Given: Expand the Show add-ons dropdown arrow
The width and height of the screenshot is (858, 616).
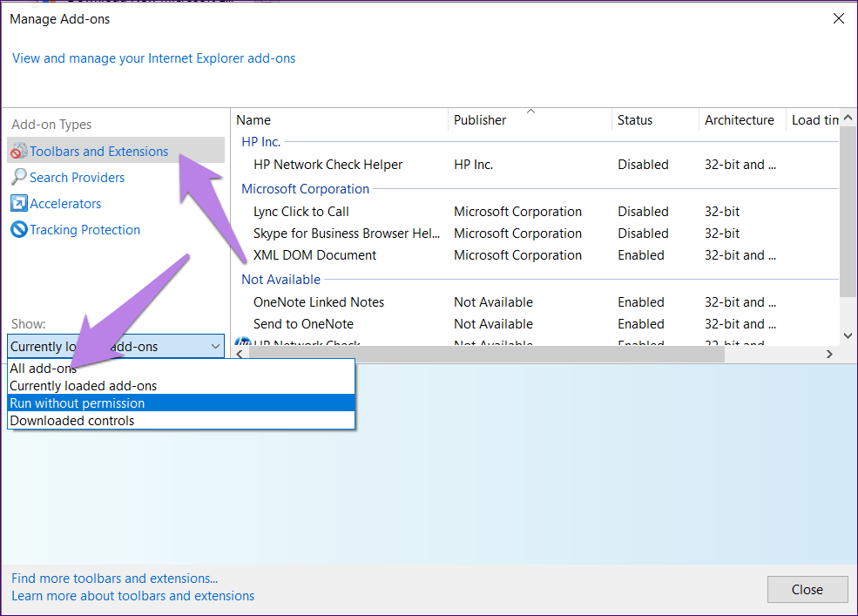Looking at the screenshot, I should (x=215, y=347).
